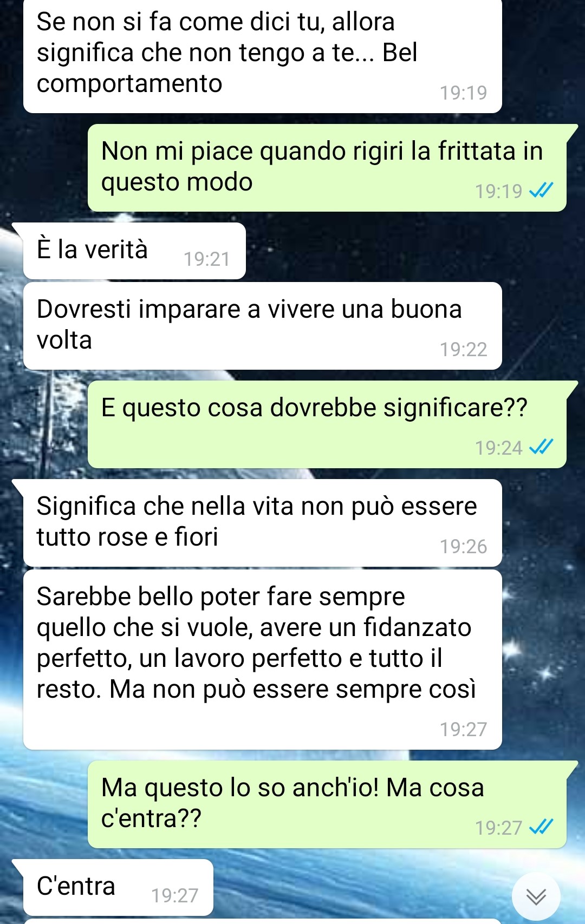Tap read receipt ticks on 'rigiri la frittata' message
Image resolution: width=585 pixels, height=924 pixels.
click(541, 190)
